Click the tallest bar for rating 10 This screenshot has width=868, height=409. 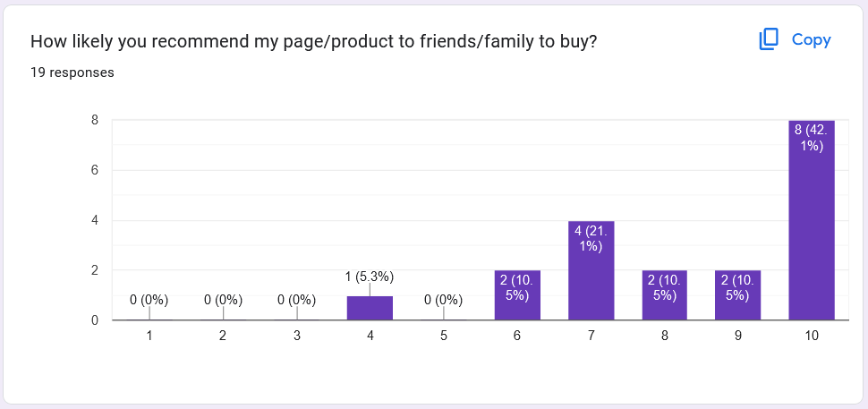point(812,224)
